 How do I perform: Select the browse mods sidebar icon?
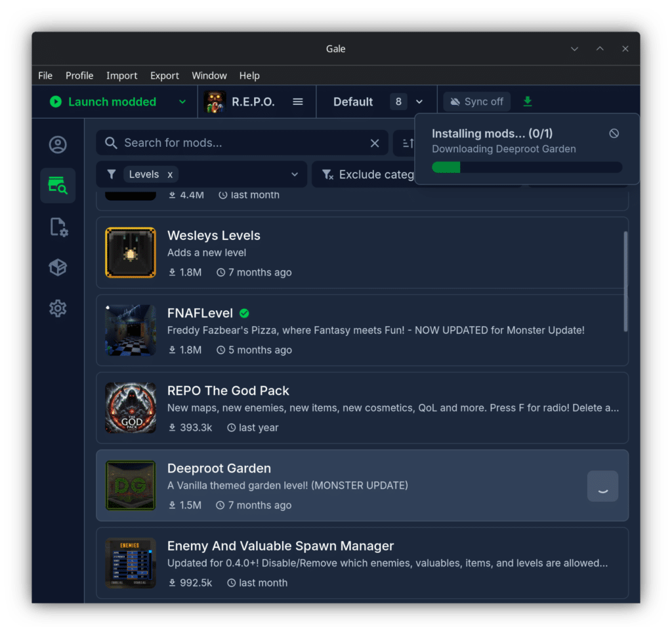click(58, 186)
